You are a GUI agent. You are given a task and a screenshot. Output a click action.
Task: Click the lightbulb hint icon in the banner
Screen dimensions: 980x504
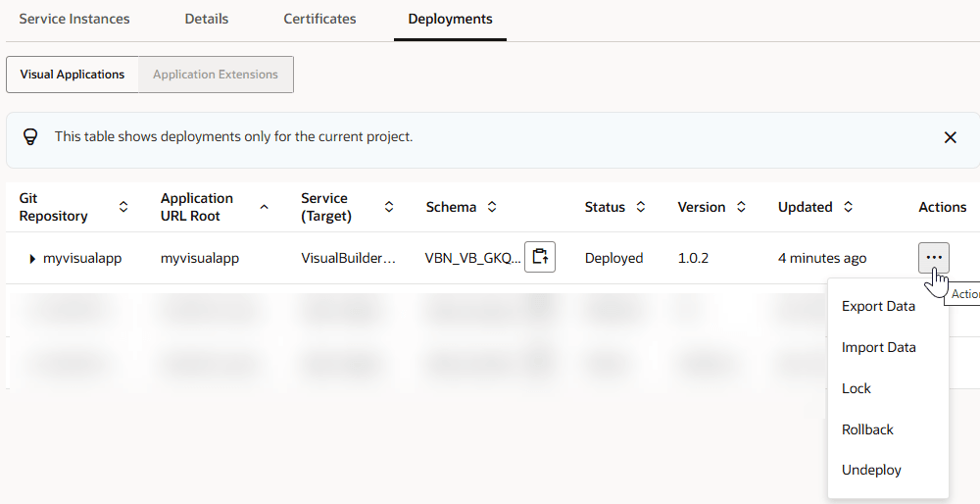pyautogui.click(x=30, y=137)
